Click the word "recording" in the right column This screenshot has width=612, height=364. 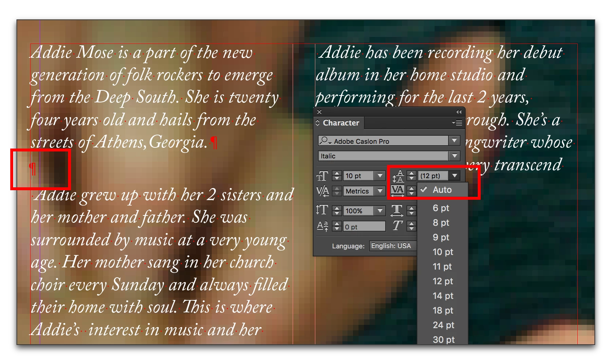(x=460, y=53)
